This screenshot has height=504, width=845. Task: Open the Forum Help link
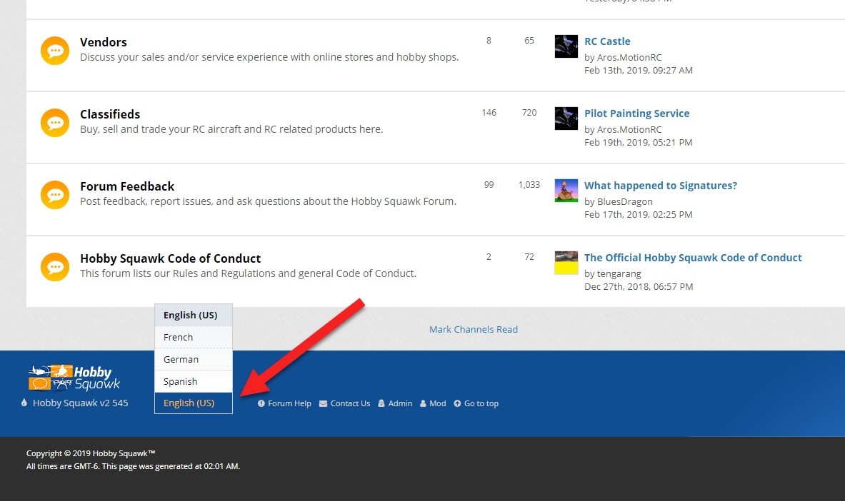point(289,403)
